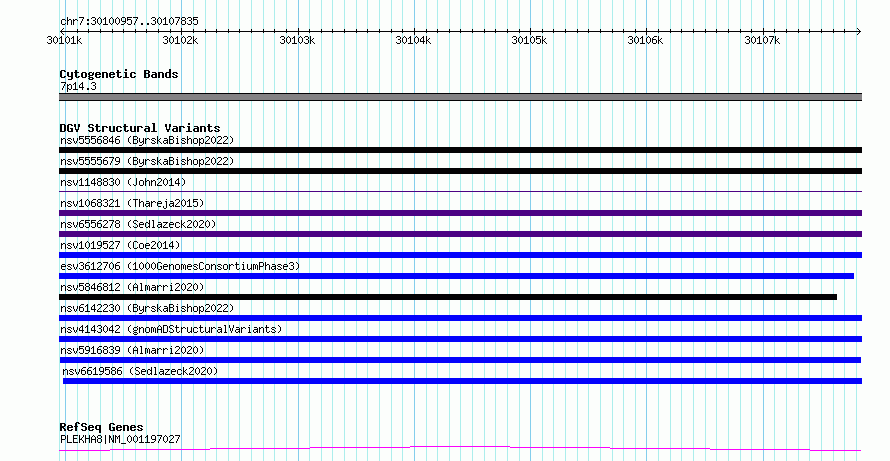Click the black bar under nsv5555679
This screenshot has height=461, width=890.
pos(460,171)
